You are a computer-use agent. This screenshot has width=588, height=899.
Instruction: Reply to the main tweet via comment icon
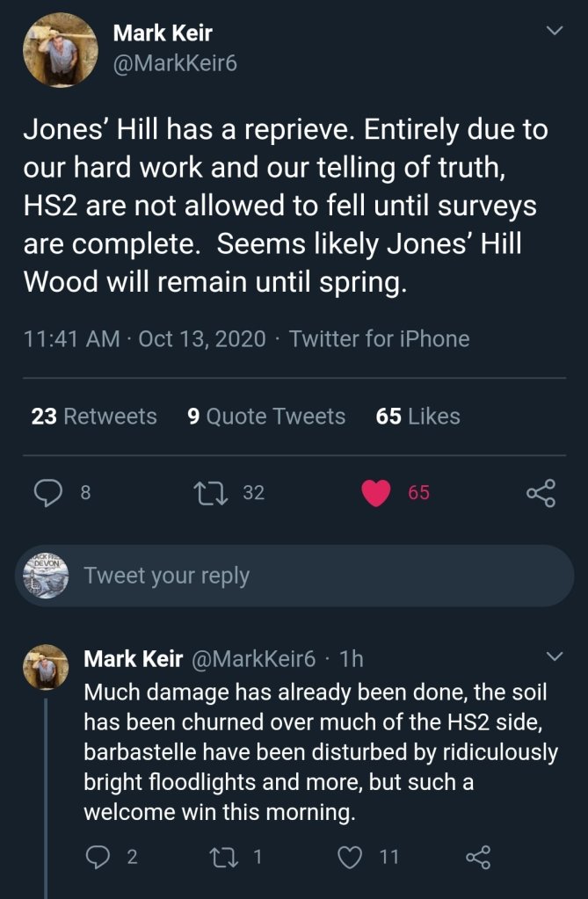click(x=48, y=494)
